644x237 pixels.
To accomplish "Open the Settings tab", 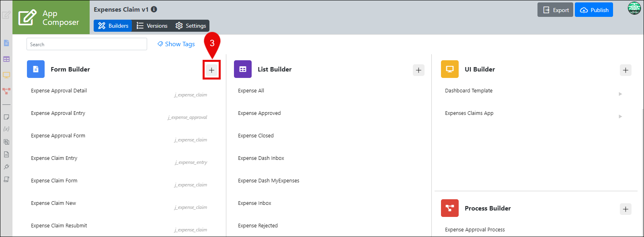I will 191,26.
